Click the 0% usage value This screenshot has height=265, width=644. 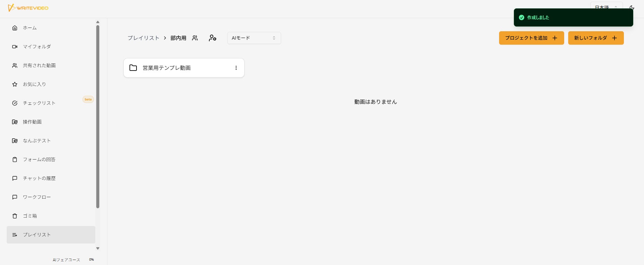pos(92,260)
